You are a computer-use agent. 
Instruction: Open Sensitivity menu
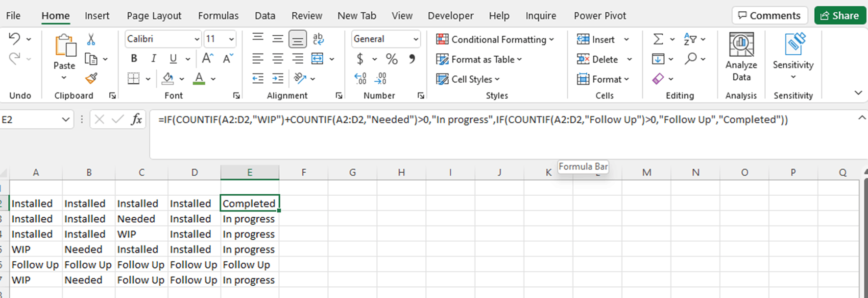tap(793, 57)
